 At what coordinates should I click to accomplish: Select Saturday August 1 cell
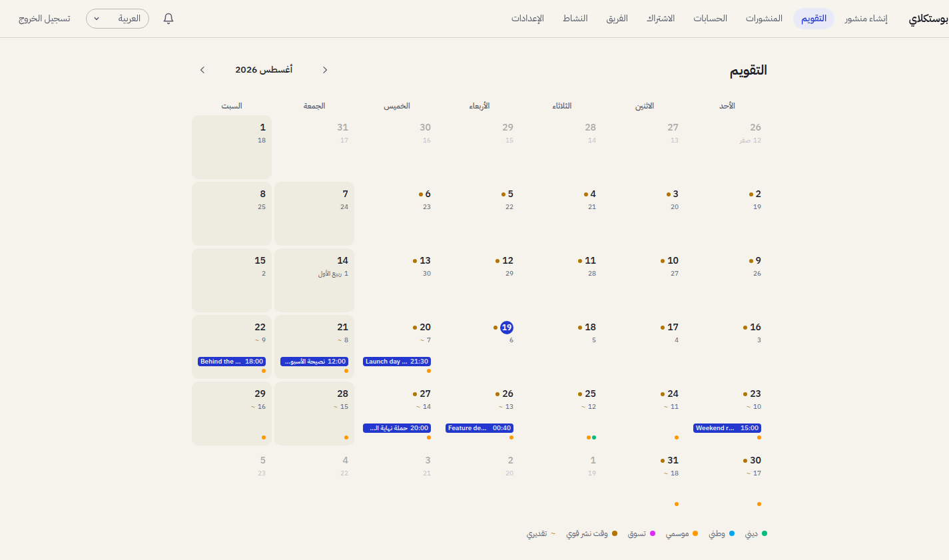pyautogui.click(x=232, y=147)
